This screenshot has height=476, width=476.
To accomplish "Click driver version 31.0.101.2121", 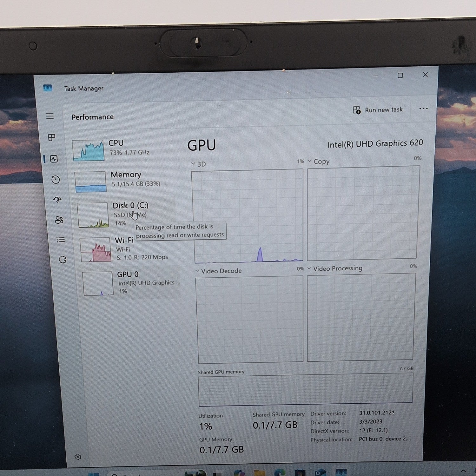I will pyautogui.click(x=377, y=413).
